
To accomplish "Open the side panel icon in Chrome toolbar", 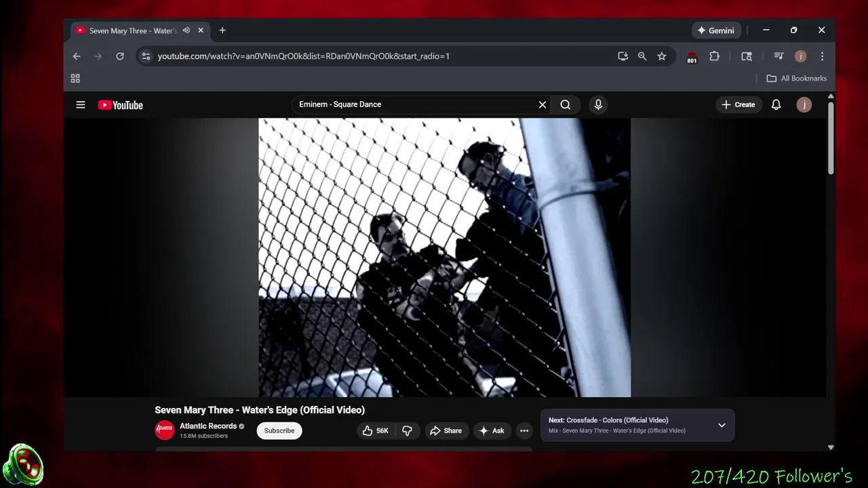I will pos(747,56).
